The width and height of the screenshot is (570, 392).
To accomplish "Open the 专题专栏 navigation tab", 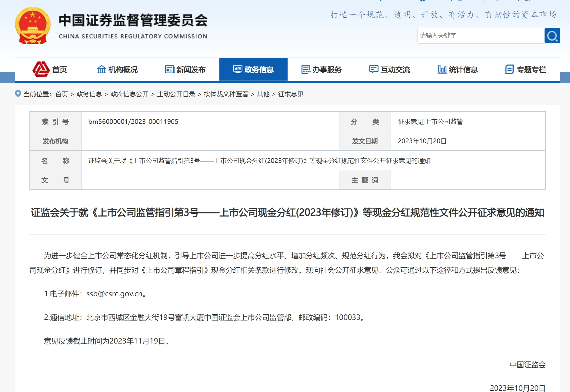I will pyautogui.click(x=526, y=69).
